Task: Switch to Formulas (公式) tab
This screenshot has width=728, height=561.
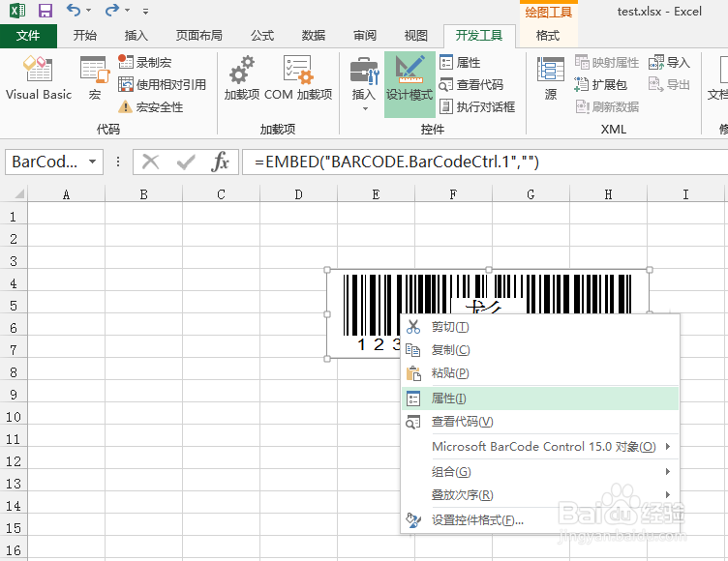Action: (262, 36)
